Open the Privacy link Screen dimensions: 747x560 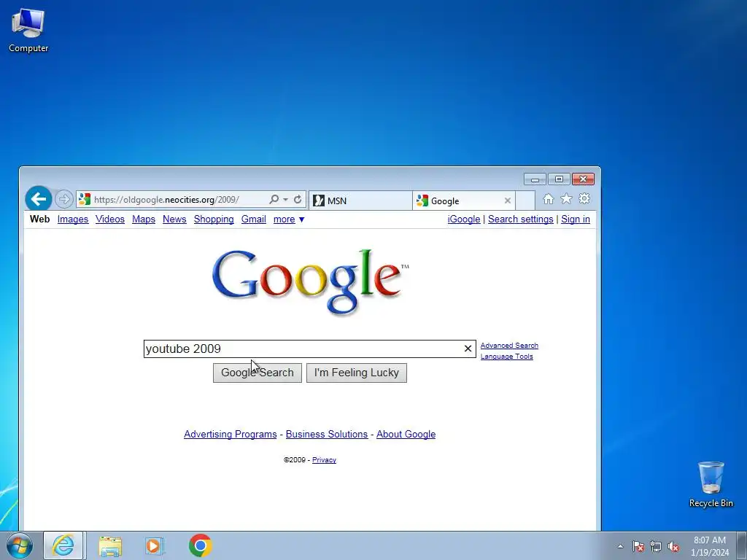point(324,459)
